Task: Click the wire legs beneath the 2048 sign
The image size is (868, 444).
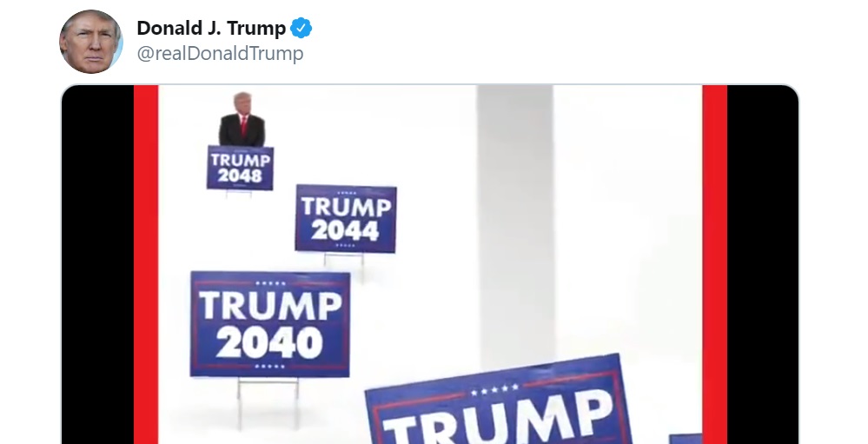Action: point(239,194)
